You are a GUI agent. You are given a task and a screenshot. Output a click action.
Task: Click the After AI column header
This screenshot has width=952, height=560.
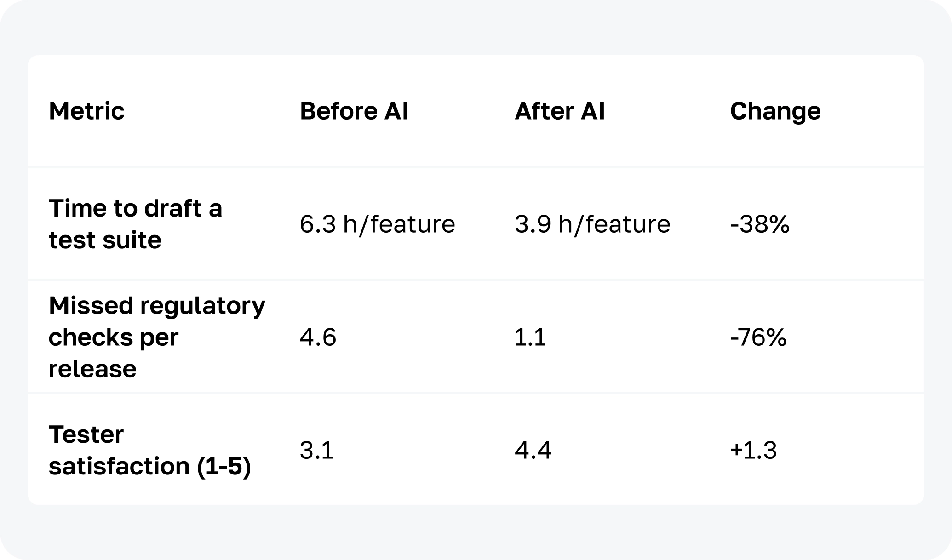(559, 111)
